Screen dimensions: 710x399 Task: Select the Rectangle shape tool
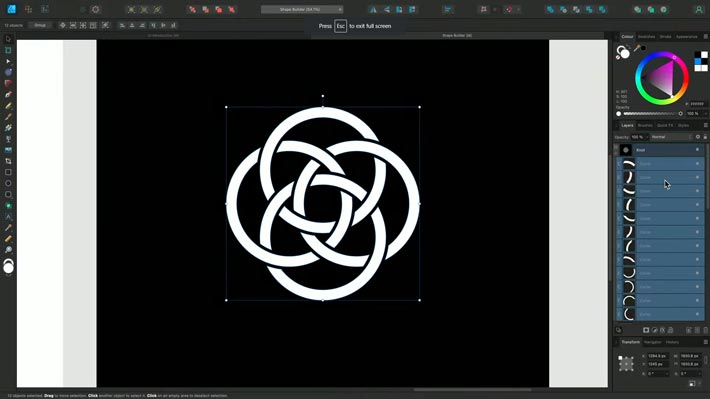coord(8,172)
